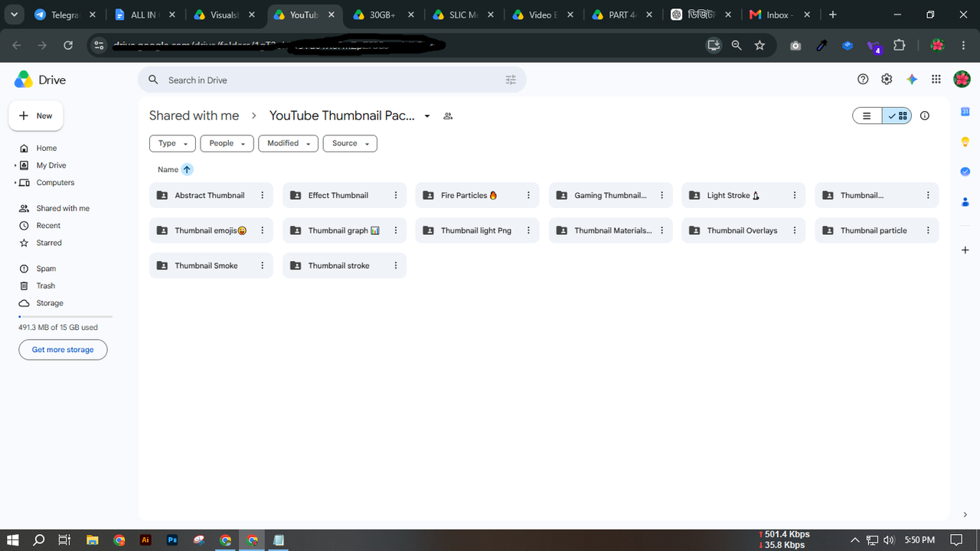Click the New button
Screen dimensions: 980x551
click(36, 116)
